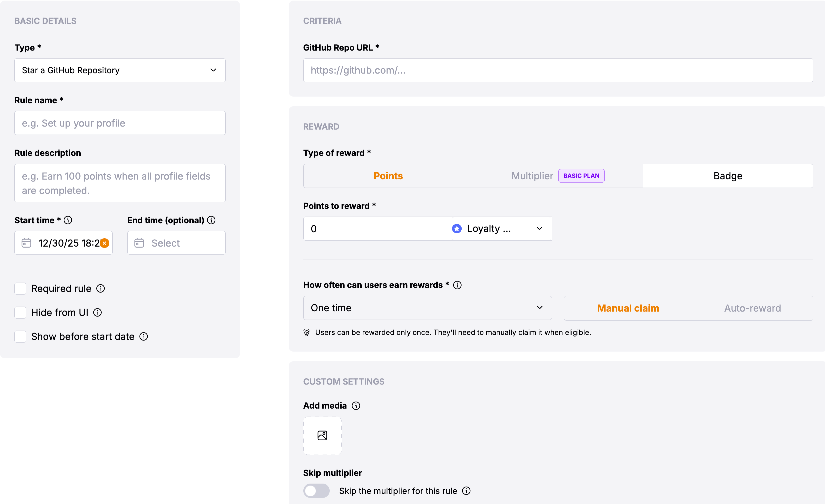Click the Loyalty currency star icon
825x504 pixels.
[x=457, y=228]
